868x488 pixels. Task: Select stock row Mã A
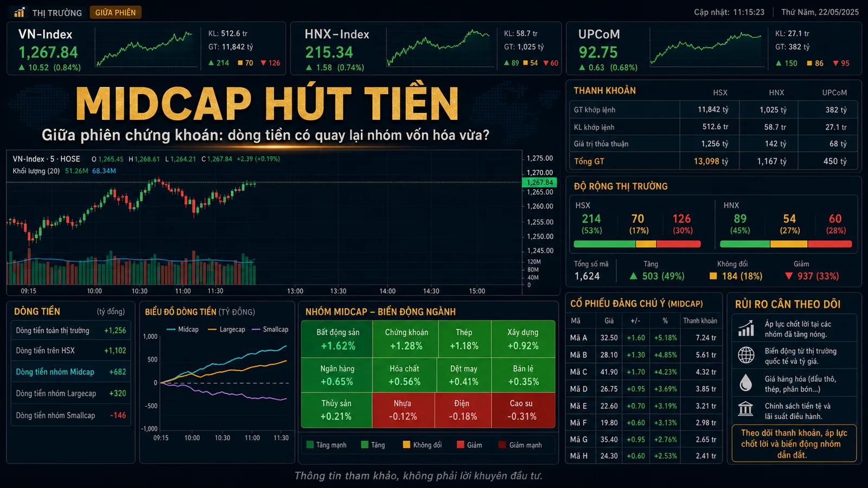click(643, 337)
